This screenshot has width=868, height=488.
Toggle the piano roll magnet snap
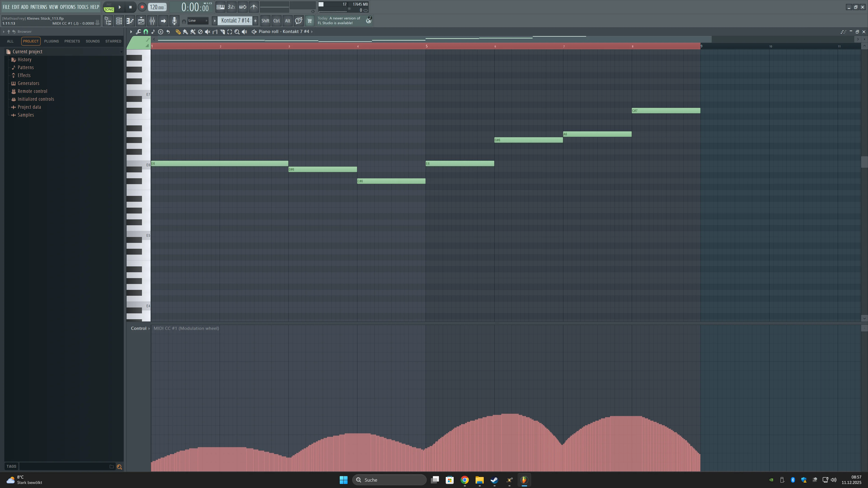[146, 32]
